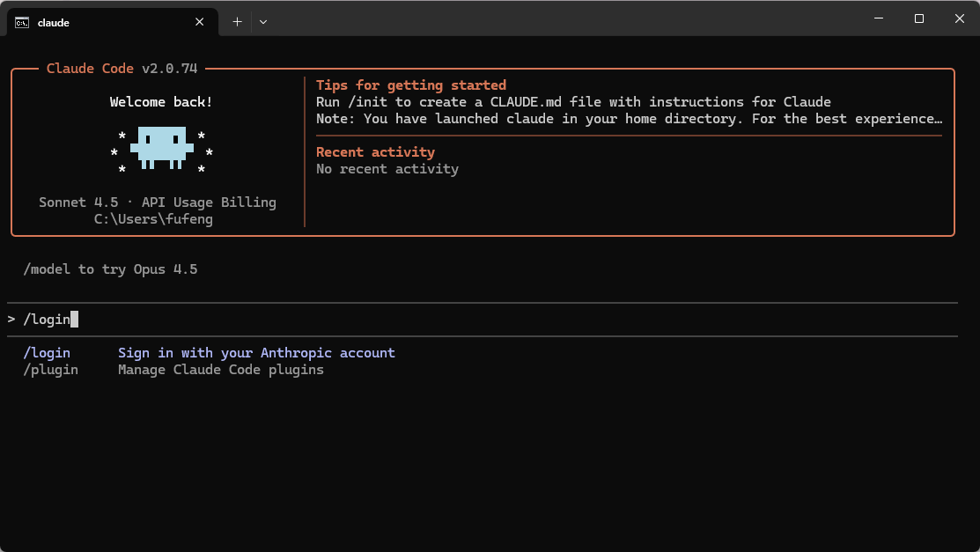Click 'Tips for getting started' heading
This screenshot has width=980, height=552.
pyautogui.click(x=410, y=85)
